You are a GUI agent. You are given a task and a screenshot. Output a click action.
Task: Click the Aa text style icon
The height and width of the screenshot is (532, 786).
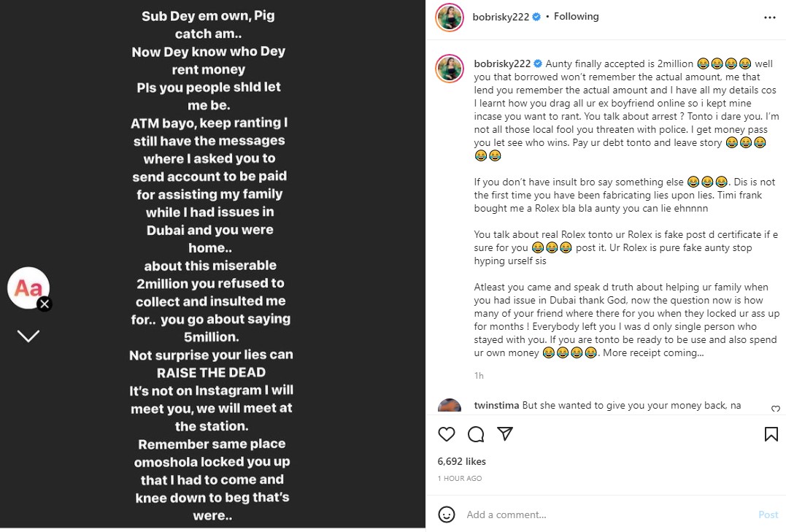pyautogui.click(x=28, y=288)
